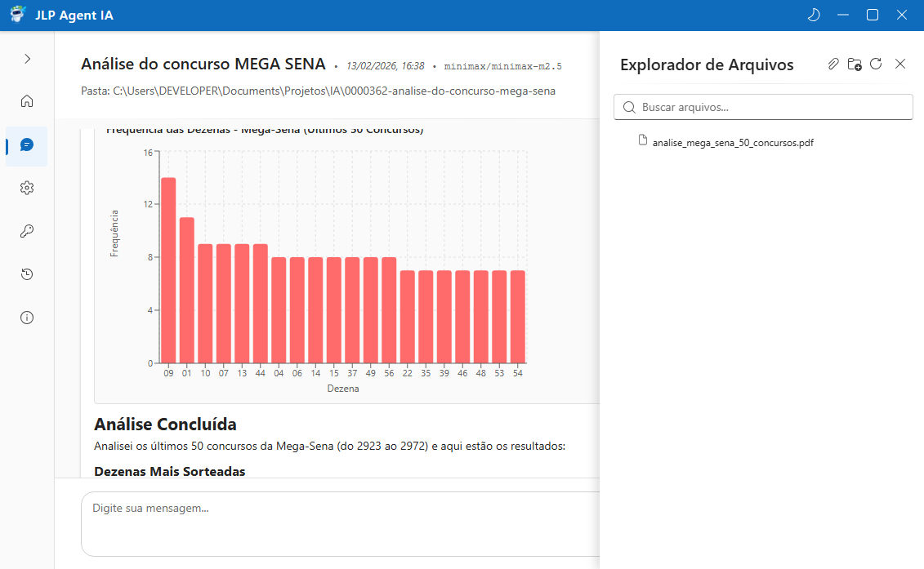Select the chat conversations icon in sidebar
This screenshot has height=569, width=924.
(x=27, y=144)
